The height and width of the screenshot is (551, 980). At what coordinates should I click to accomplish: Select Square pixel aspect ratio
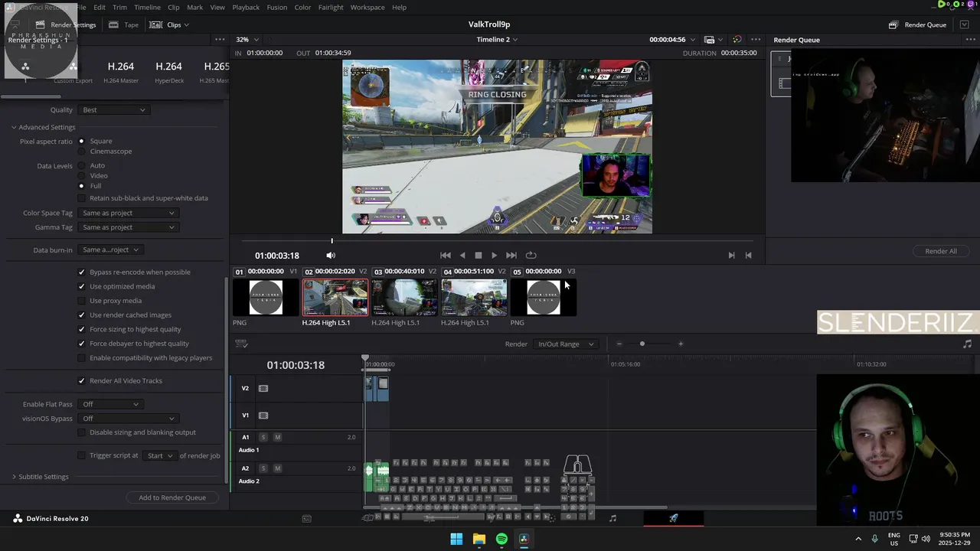(82, 142)
